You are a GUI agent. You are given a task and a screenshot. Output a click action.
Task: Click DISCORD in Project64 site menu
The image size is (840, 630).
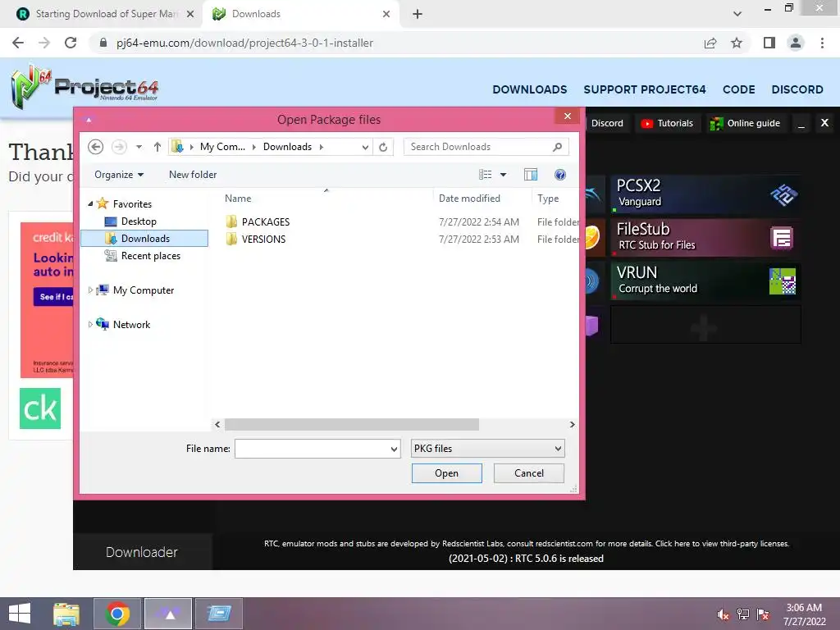point(797,89)
